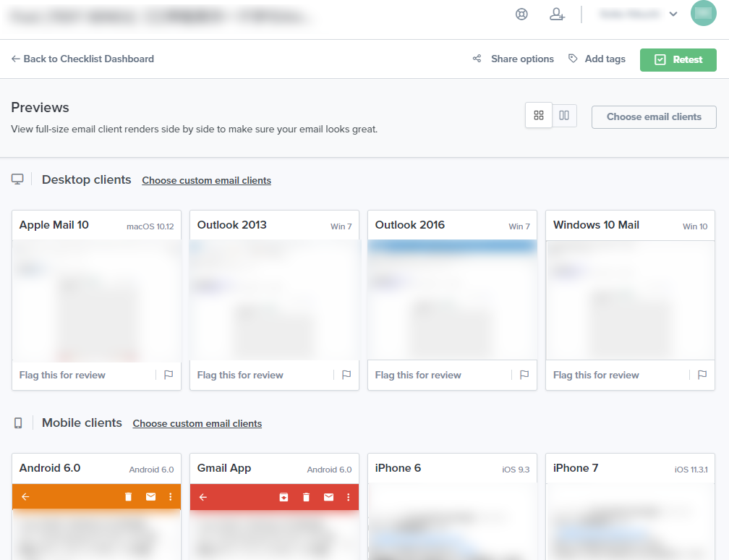Screen dimensions: 729x560
Task: Go back to Checklist Dashboard
Action: click(82, 59)
